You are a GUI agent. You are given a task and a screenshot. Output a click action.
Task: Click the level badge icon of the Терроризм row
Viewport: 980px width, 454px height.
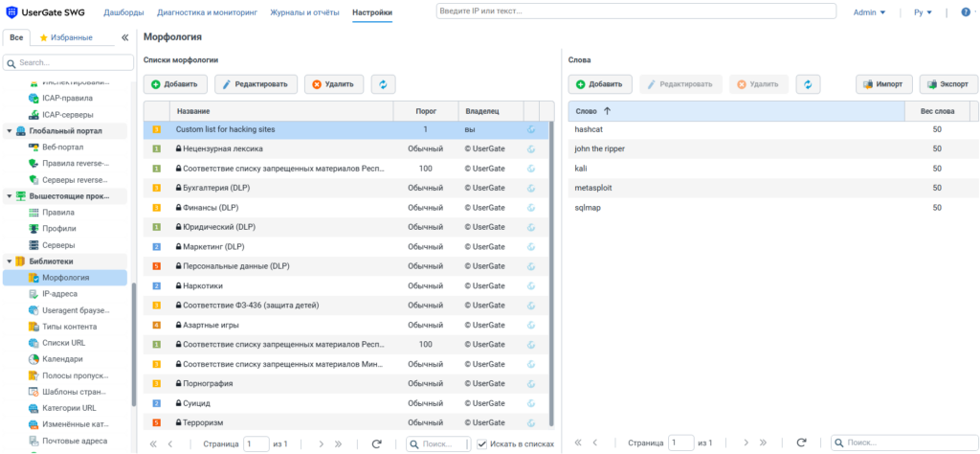coord(157,422)
